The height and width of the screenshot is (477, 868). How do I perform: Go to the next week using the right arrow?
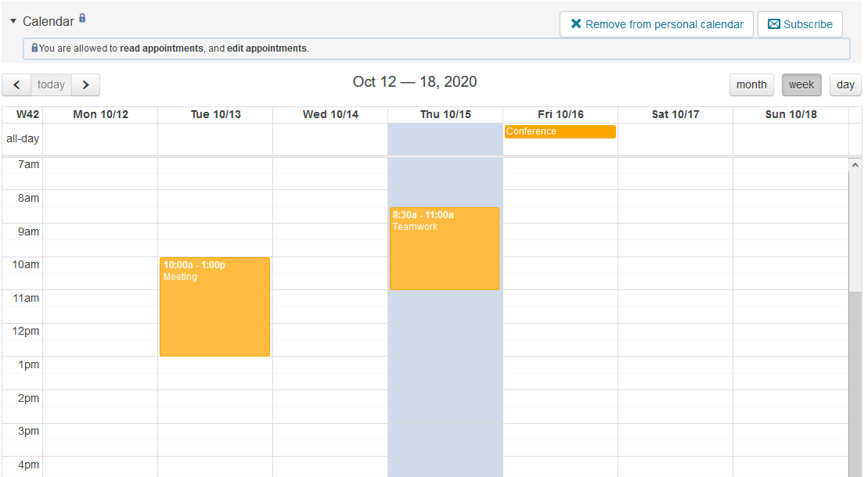[x=86, y=84]
